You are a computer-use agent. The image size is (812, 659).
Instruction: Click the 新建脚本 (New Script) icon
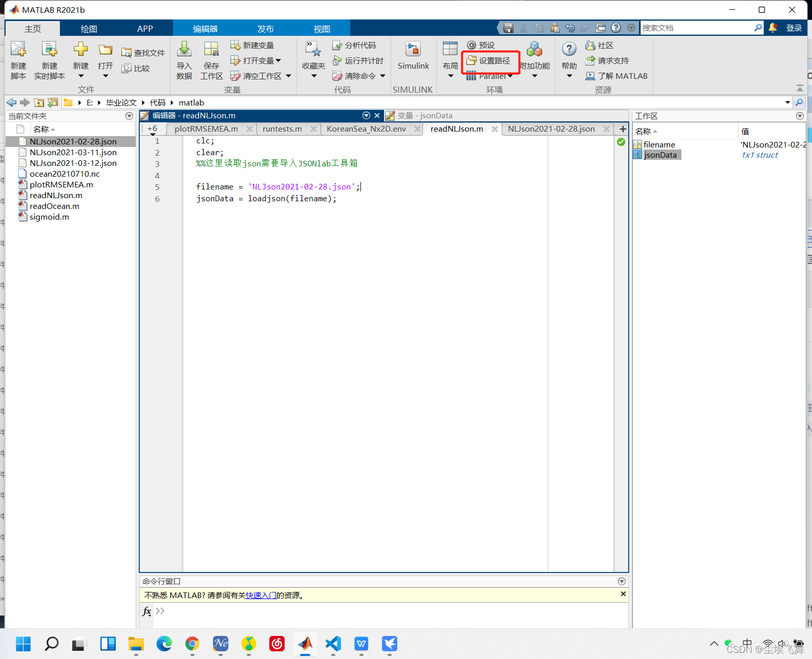click(x=18, y=50)
